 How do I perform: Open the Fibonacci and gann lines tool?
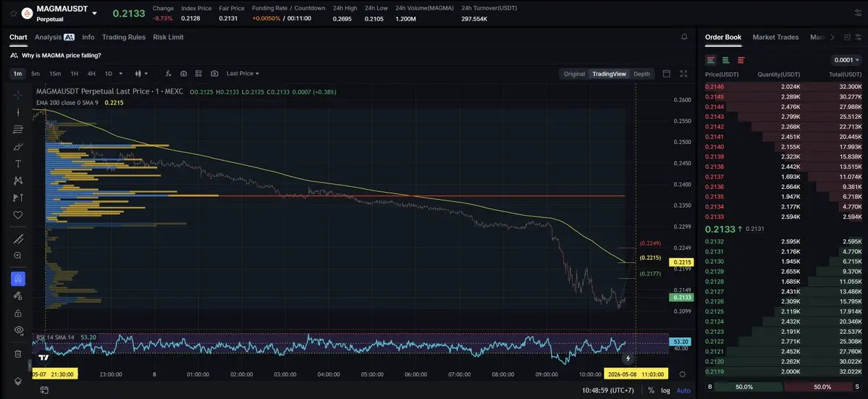17,130
